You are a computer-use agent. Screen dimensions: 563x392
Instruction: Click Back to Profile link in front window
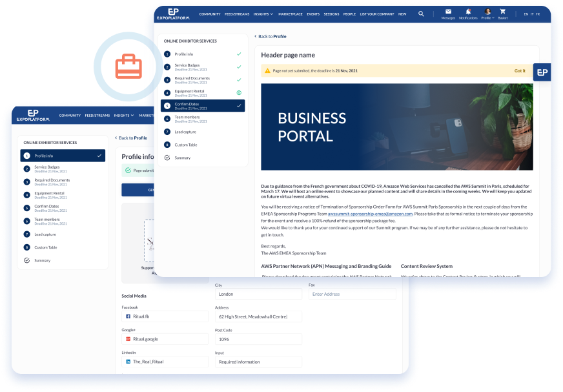tap(271, 36)
